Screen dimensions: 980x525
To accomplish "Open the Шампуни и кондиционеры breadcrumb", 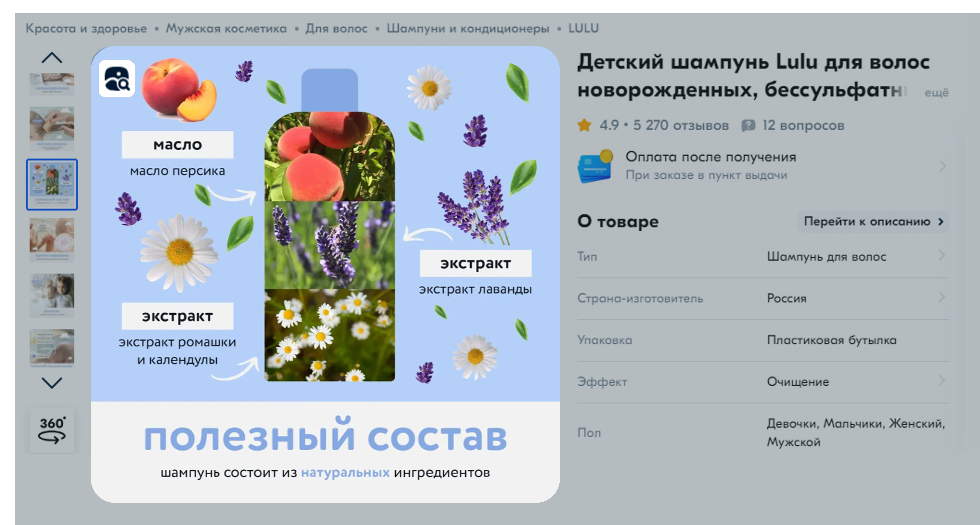I will [468, 29].
